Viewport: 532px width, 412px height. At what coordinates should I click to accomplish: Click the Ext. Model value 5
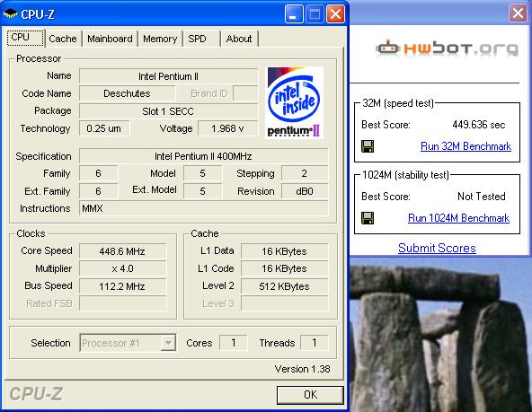click(x=202, y=191)
